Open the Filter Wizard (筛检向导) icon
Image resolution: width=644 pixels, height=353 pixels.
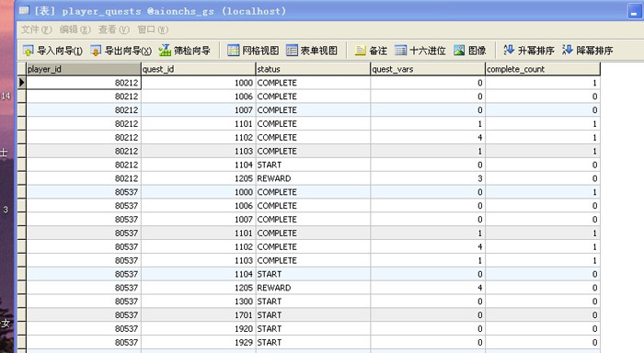[x=165, y=51]
